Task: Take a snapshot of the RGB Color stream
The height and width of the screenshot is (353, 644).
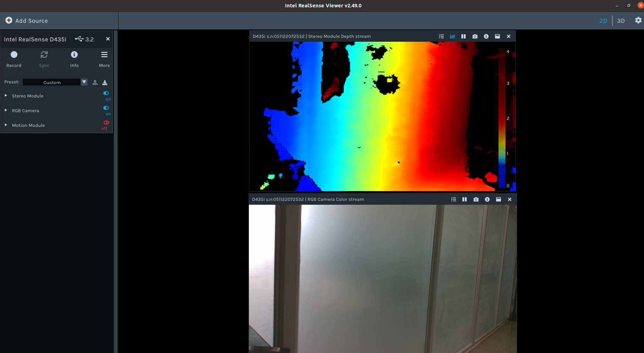Action: pyautogui.click(x=476, y=199)
